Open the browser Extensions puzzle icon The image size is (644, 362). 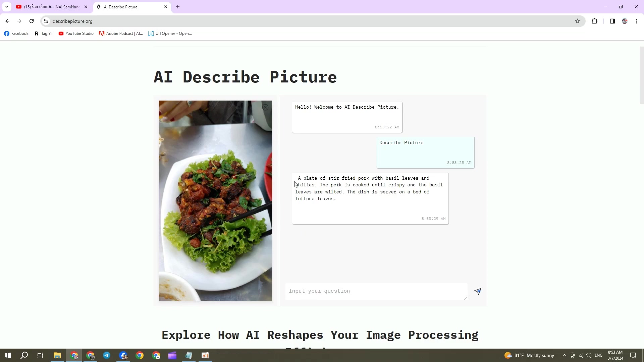coord(594,21)
